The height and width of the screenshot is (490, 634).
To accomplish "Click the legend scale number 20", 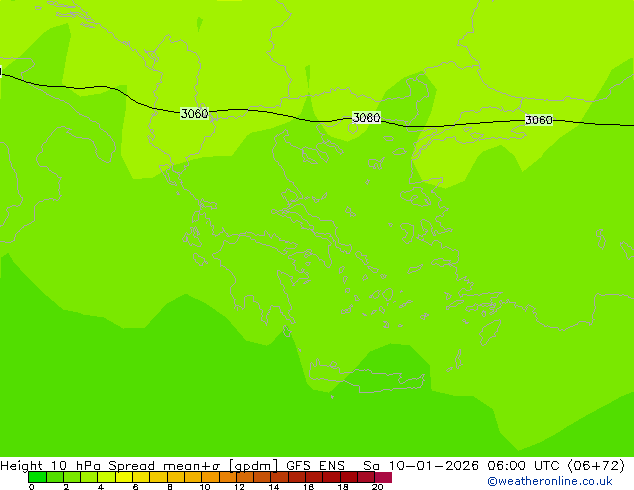I will pyautogui.click(x=378, y=487).
